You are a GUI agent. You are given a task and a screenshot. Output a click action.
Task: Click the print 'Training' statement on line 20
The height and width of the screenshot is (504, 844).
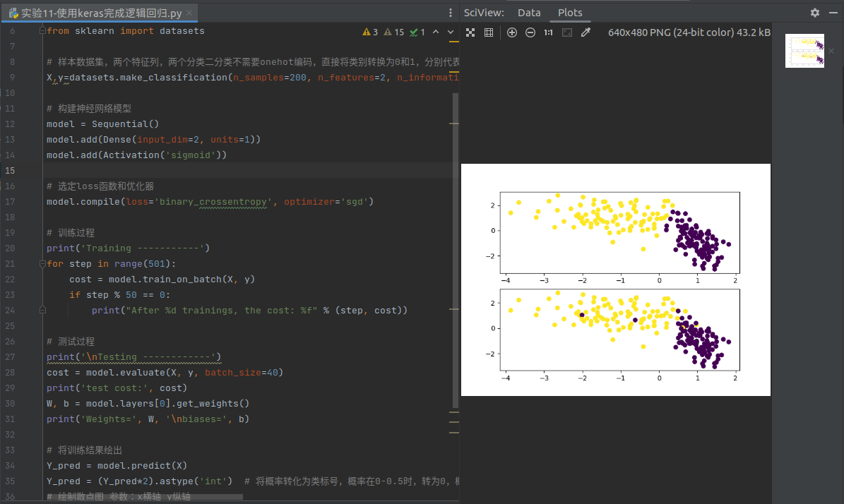coord(128,248)
